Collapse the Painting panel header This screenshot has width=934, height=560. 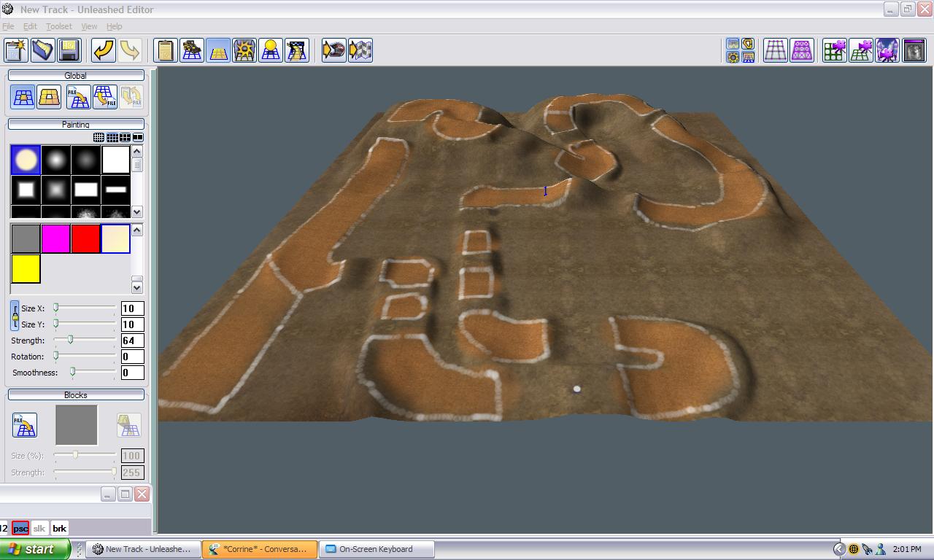(76, 125)
